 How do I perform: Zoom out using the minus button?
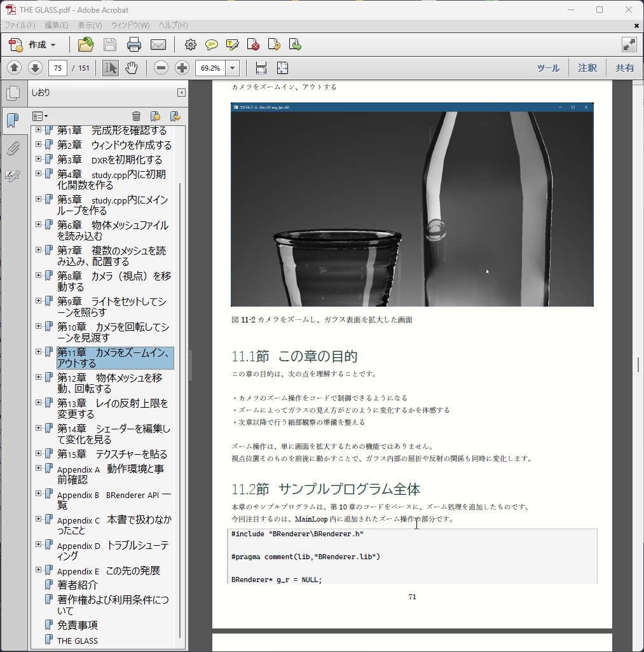click(161, 68)
